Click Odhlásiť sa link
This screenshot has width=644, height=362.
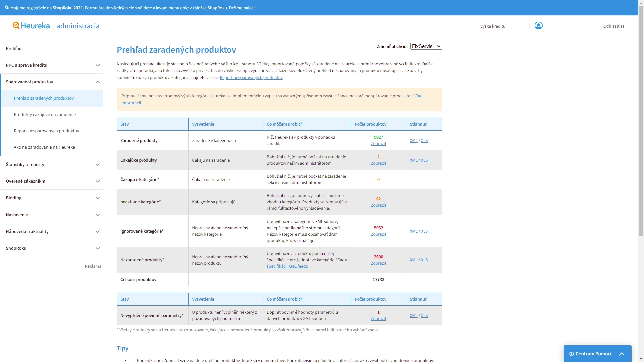click(x=614, y=26)
